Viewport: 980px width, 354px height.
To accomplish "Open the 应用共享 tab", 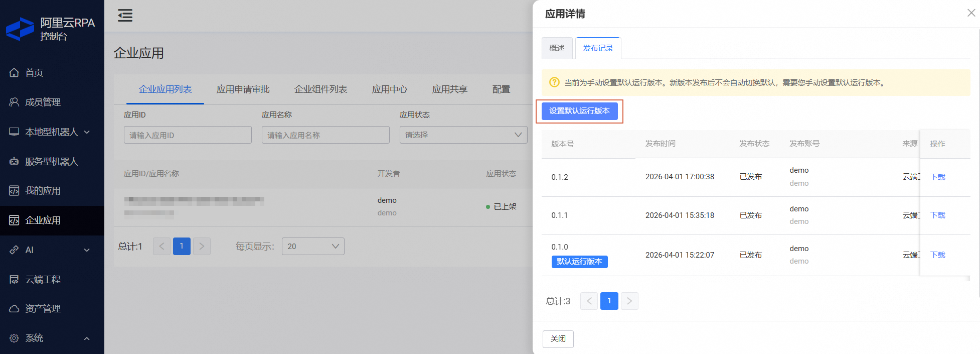I will 450,89.
